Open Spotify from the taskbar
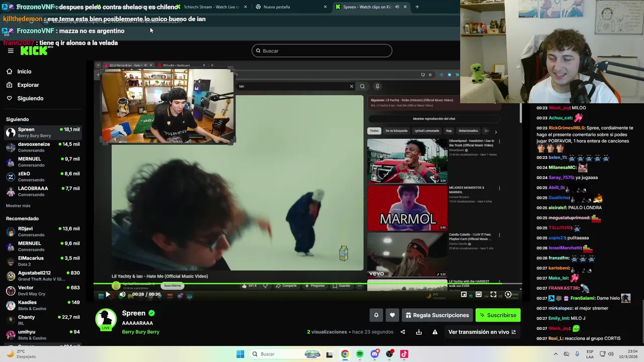The width and height of the screenshot is (644, 362). click(360, 354)
